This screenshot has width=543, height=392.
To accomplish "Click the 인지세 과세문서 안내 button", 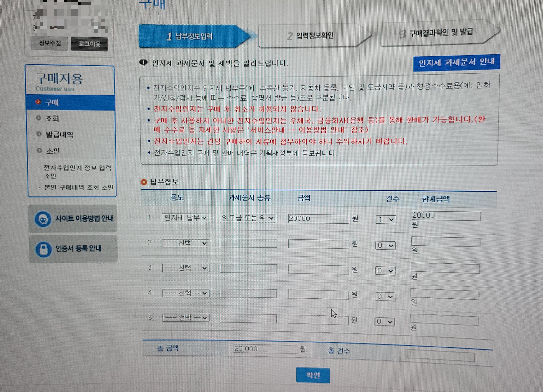I will click(x=456, y=63).
